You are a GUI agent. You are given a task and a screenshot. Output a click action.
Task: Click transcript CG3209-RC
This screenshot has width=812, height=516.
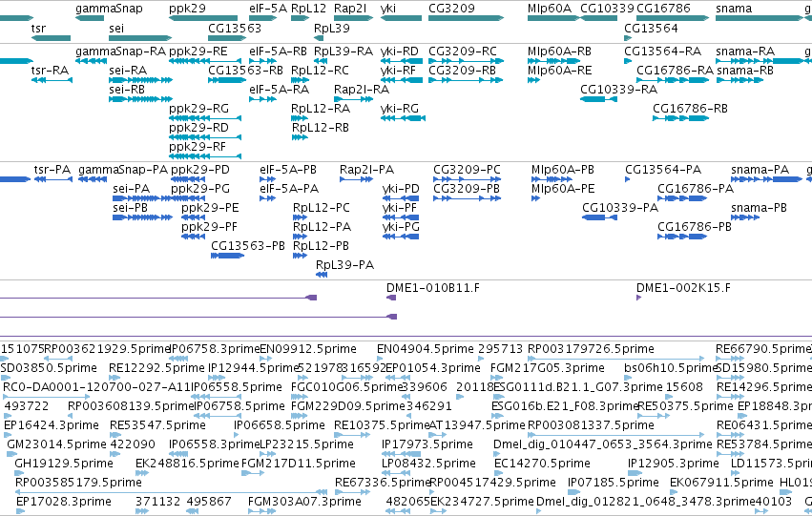tap(463, 52)
